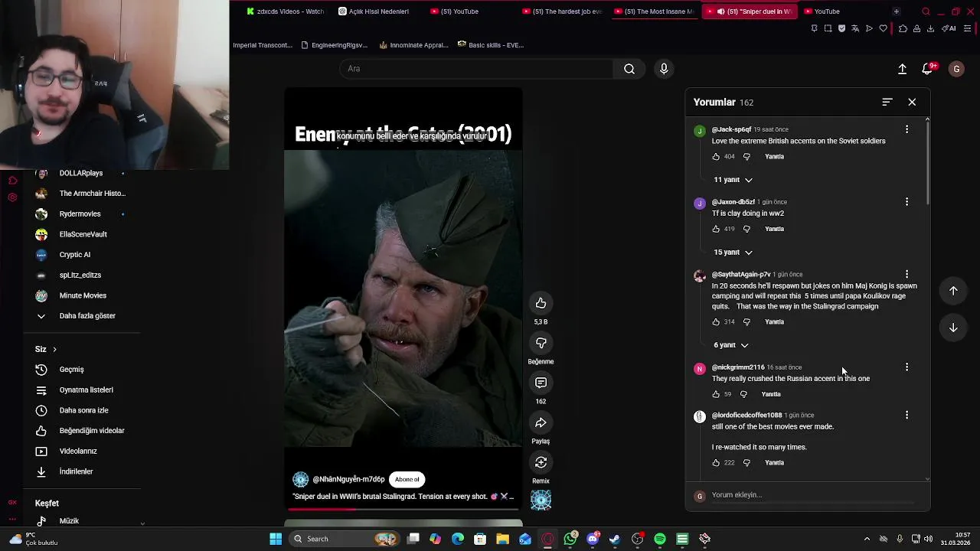Open comment sort options icon
Image resolution: width=980 pixels, height=551 pixels.
887,102
